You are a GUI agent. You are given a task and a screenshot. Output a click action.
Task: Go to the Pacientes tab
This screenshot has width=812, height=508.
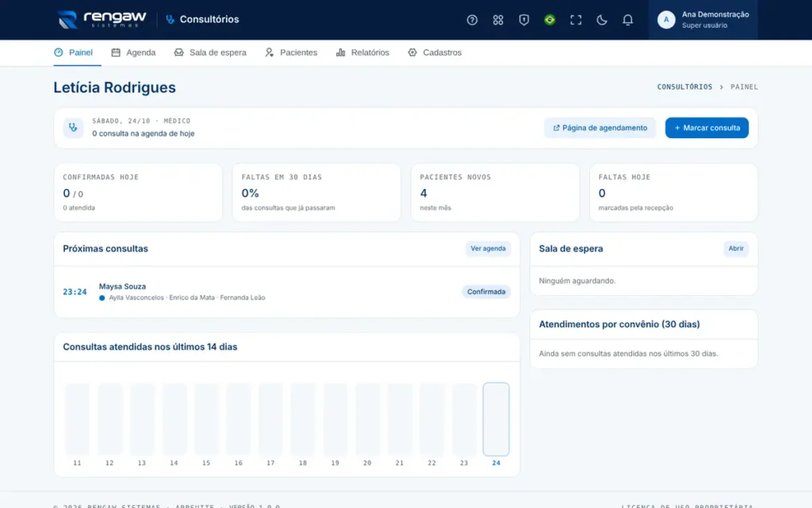[x=291, y=52]
